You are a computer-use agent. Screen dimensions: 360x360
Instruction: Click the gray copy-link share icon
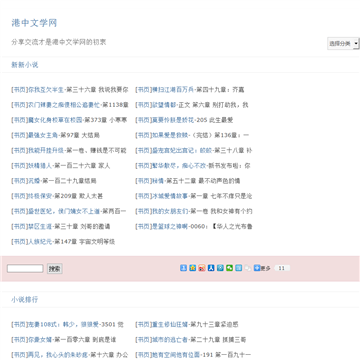(248, 268)
